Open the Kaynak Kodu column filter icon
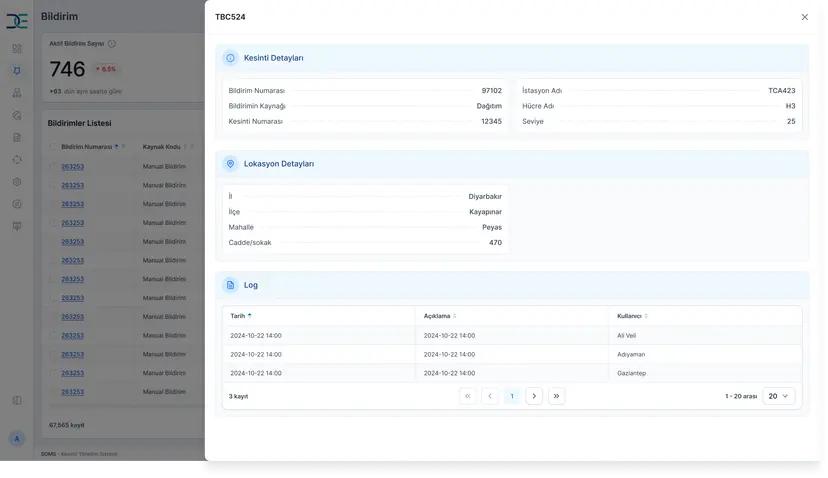The height and width of the screenshot is (478, 828). [192, 147]
